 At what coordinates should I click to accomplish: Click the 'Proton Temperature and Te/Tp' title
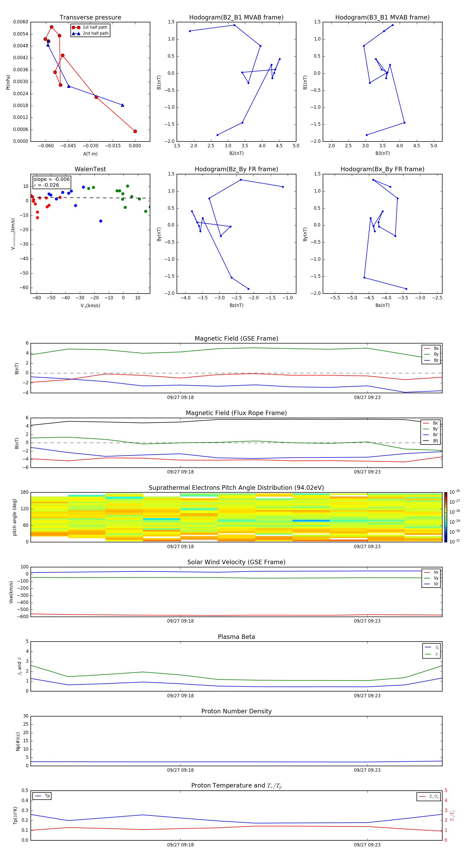click(236, 786)
